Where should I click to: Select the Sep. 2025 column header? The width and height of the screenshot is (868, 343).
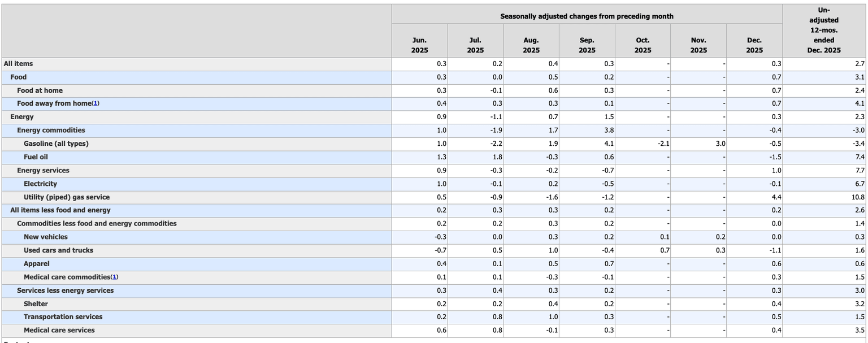pyautogui.click(x=587, y=45)
